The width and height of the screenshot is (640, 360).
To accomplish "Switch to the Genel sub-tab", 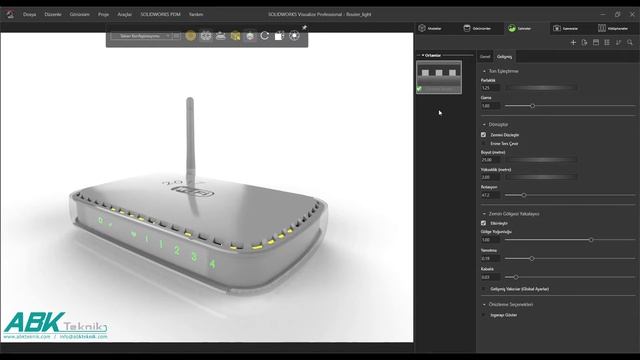I will click(x=485, y=57).
